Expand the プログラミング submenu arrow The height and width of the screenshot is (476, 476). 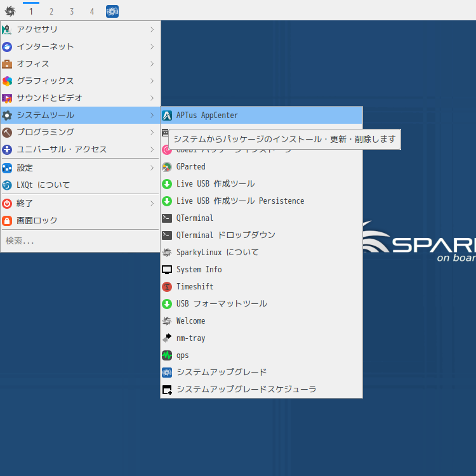point(152,133)
